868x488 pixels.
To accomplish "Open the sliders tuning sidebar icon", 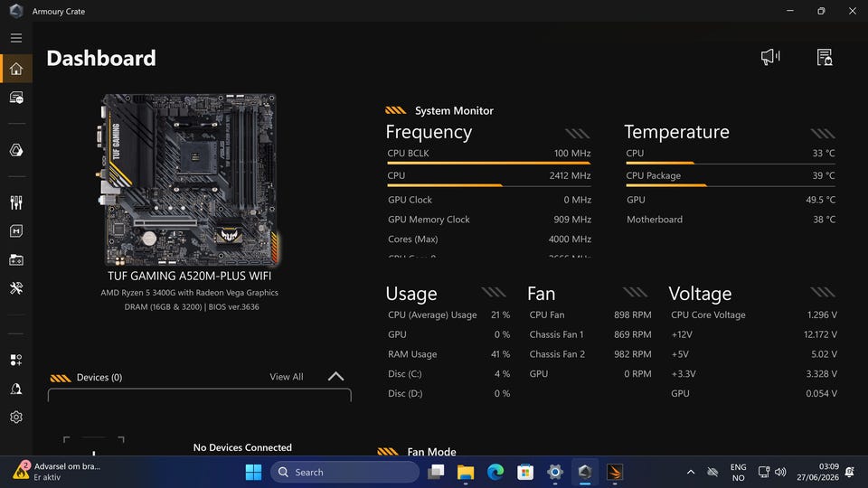I will tap(16, 202).
